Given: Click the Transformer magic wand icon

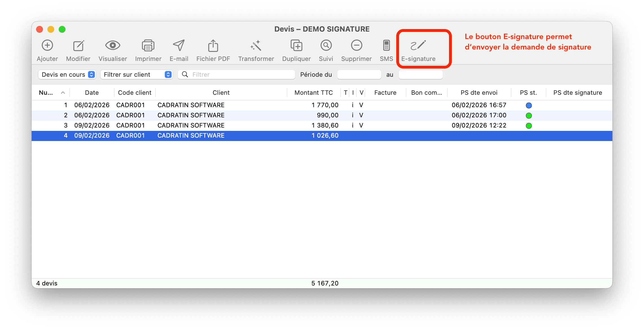Looking at the screenshot, I should pos(256,45).
